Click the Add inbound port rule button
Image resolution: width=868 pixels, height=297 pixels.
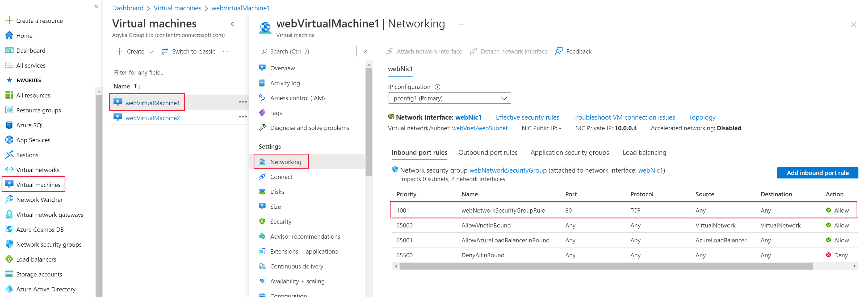point(817,173)
